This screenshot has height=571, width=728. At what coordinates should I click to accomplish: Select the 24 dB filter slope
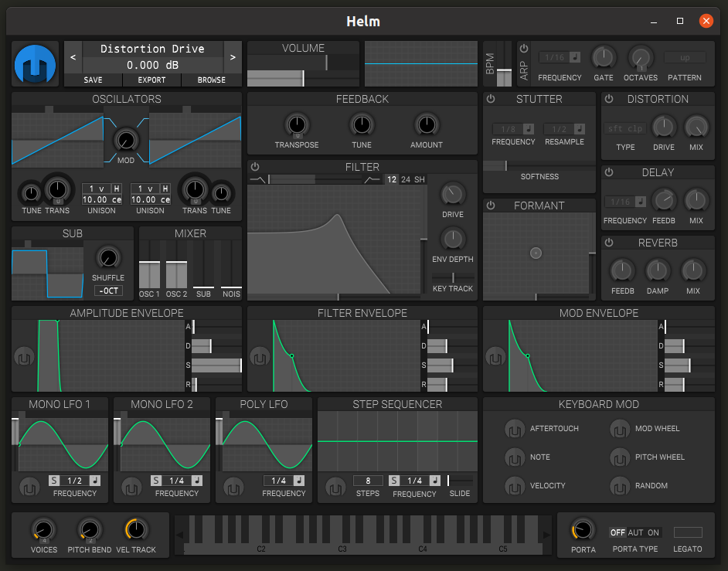pos(406,180)
